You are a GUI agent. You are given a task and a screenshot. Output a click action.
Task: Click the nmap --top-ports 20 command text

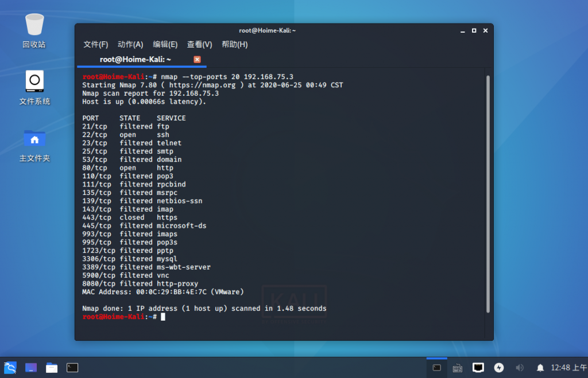pos(227,77)
